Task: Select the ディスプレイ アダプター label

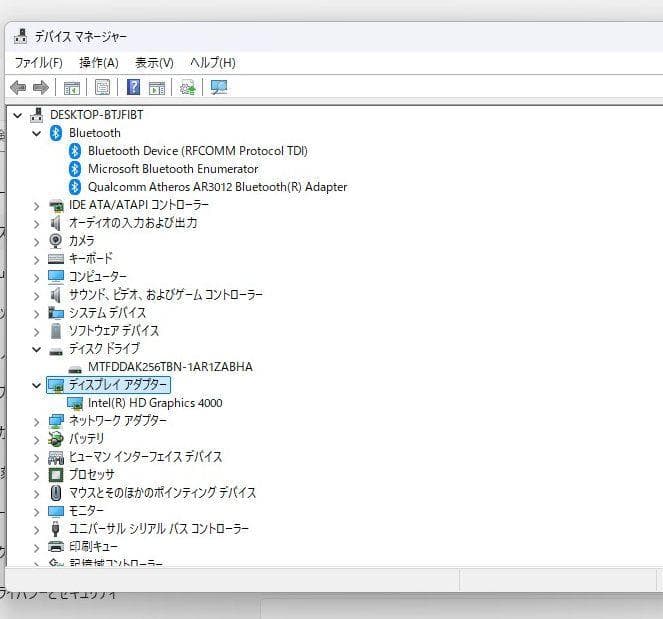Action: [118, 385]
